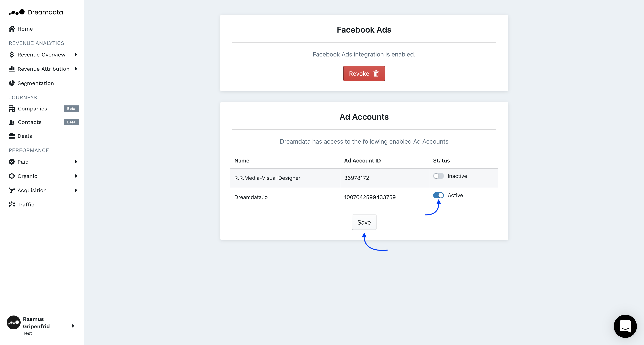Select ad account ID 1007642599433759
The image size is (644, 345).
[x=370, y=197]
